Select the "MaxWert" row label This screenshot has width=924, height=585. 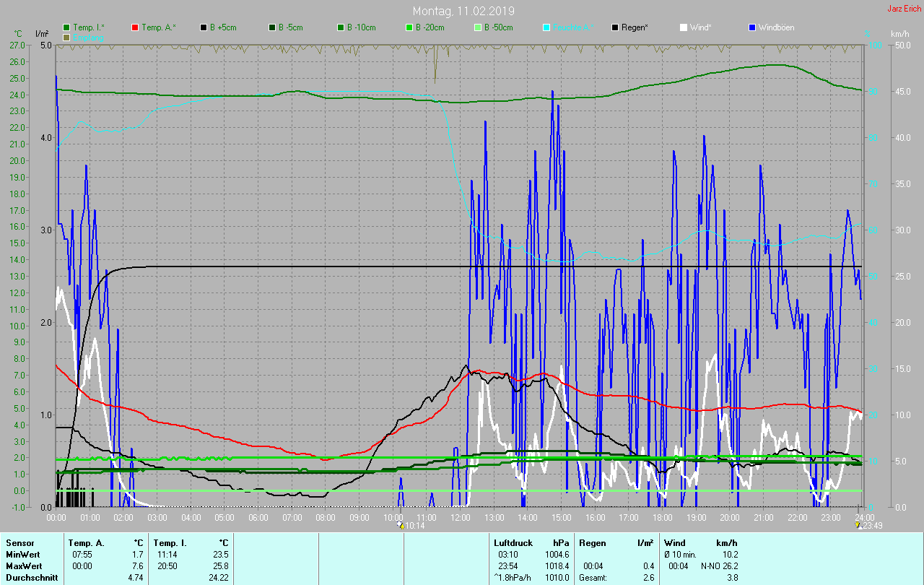click(x=24, y=566)
